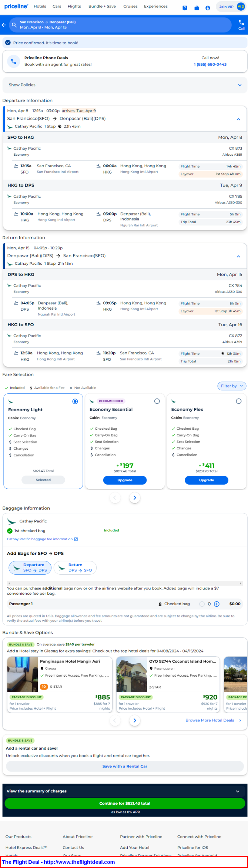Screen dimensions: 248x868
Task: Open the Flights menu item
Action: click(x=74, y=6)
